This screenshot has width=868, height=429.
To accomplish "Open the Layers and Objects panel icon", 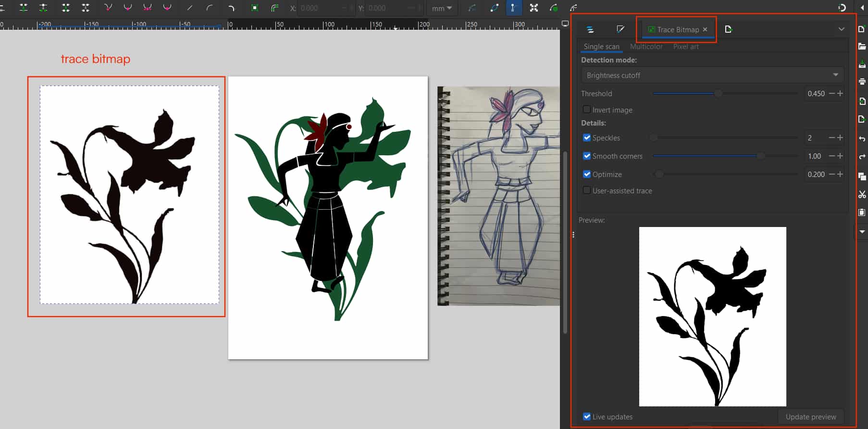I will (x=590, y=29).
